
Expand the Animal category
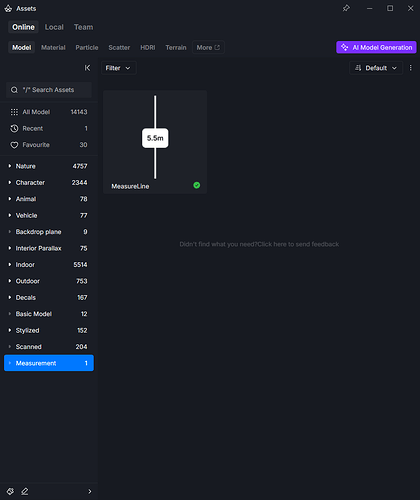tap(10, 199)
